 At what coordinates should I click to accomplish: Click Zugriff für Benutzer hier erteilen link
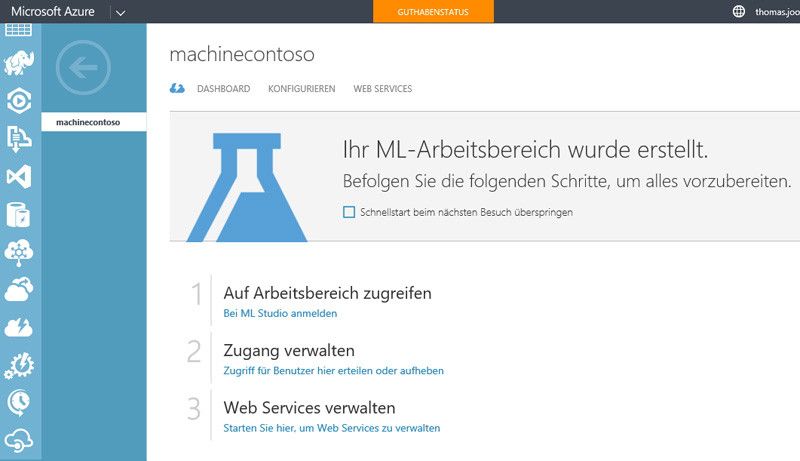[334, 371]
